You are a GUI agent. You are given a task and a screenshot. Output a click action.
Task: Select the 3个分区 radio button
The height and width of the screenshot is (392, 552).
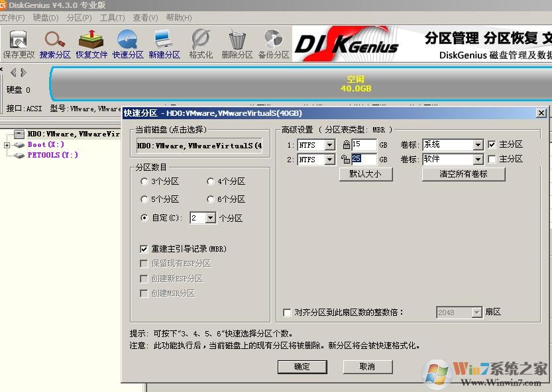coord(144,181)
